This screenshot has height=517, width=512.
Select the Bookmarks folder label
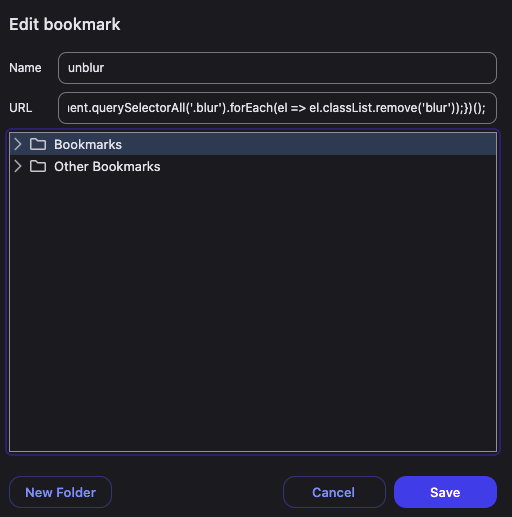coord(88,145)
